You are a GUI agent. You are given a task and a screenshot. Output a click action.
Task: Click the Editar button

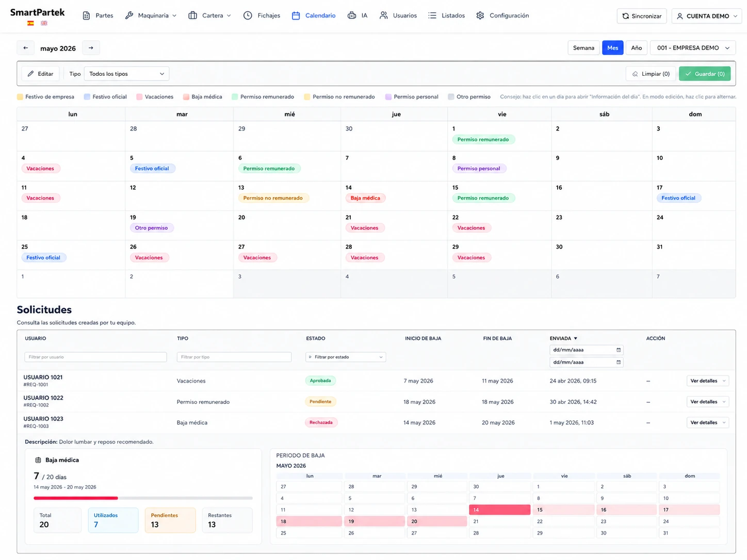point(40,74)
